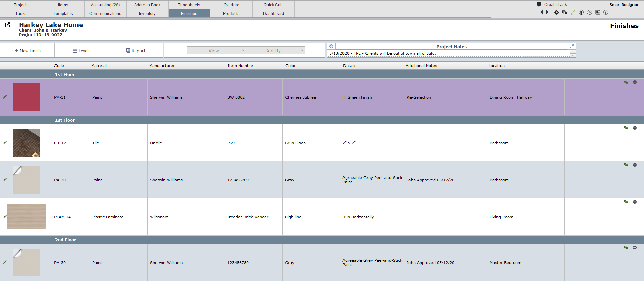644x281 pixels.
Task: Edit the PA-30 Master Bedroom paint finish
Action: 5,262
